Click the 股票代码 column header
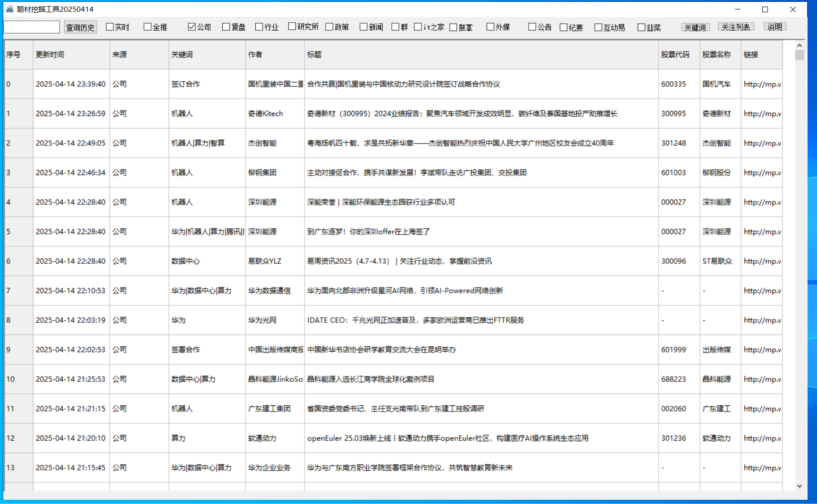 679,55
